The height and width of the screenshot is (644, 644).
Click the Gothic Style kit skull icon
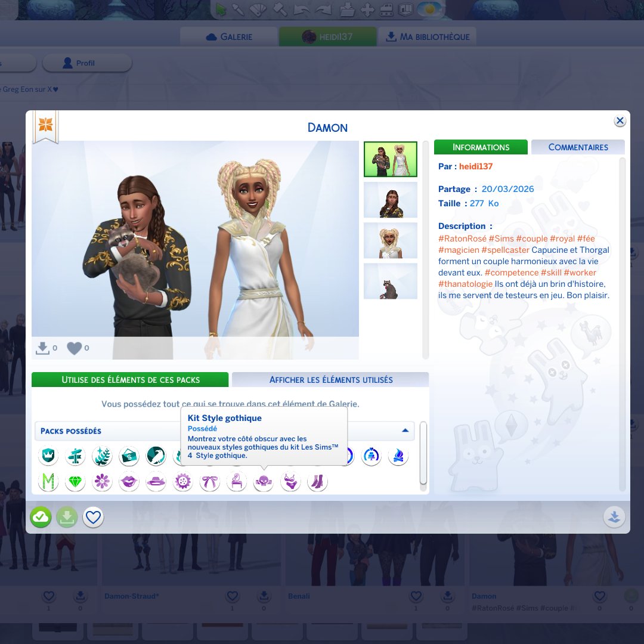(x=264, y=481)
